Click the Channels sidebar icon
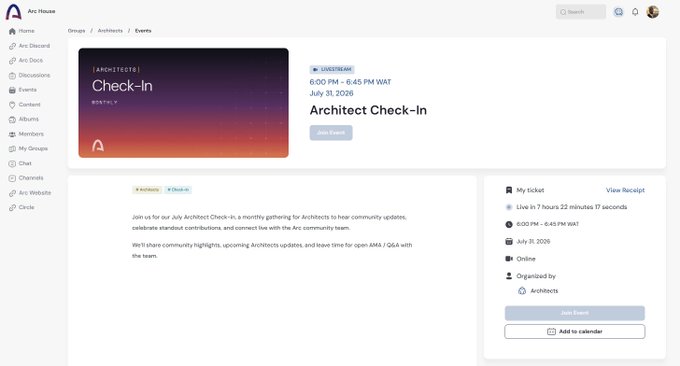Screen dimensions: 680x366 (12, 178)
